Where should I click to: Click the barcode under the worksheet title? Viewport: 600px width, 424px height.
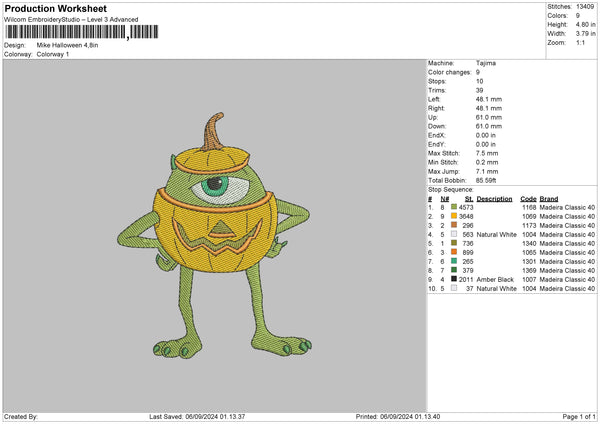tap(81, 32)
